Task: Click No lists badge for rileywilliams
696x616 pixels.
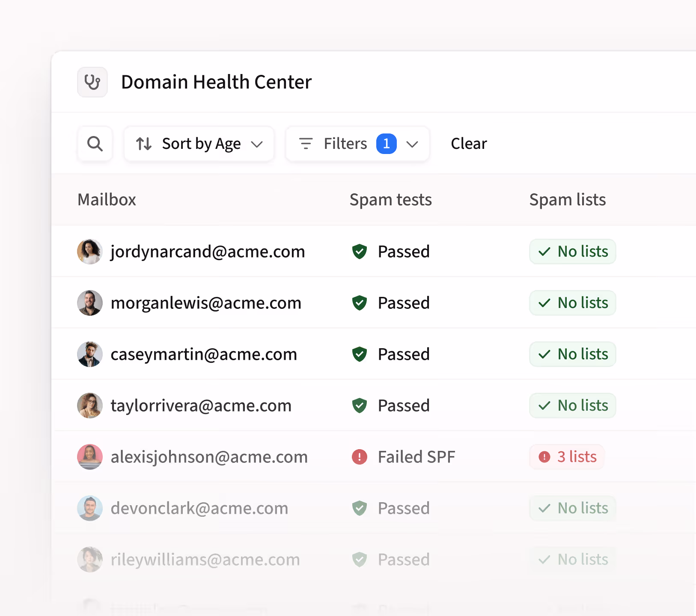Action: (573, 560)
